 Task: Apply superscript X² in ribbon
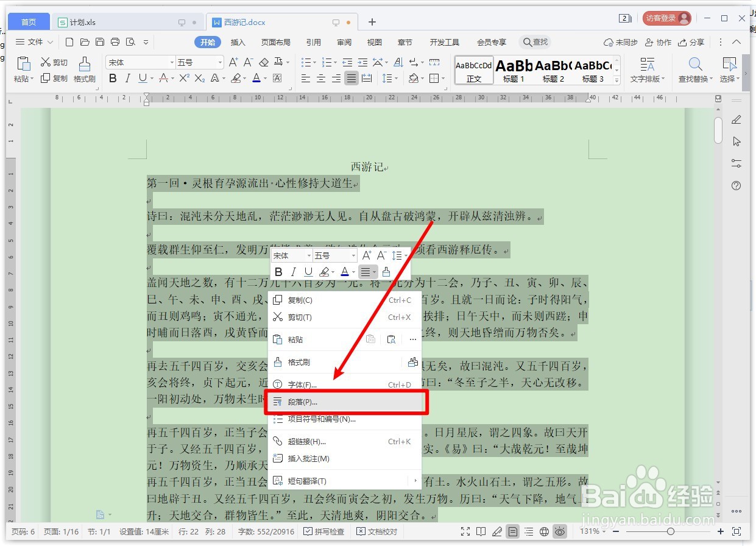(x=184, y=78)
